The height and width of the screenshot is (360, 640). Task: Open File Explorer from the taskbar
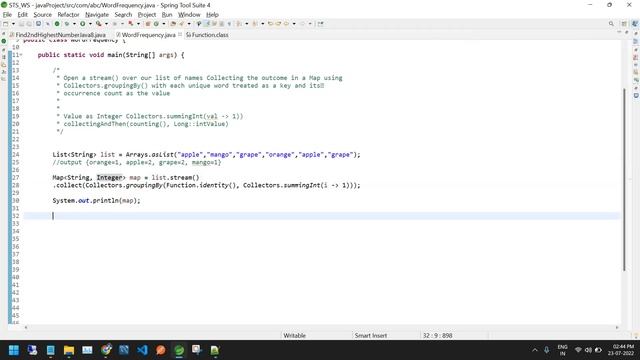coord(69,350)
